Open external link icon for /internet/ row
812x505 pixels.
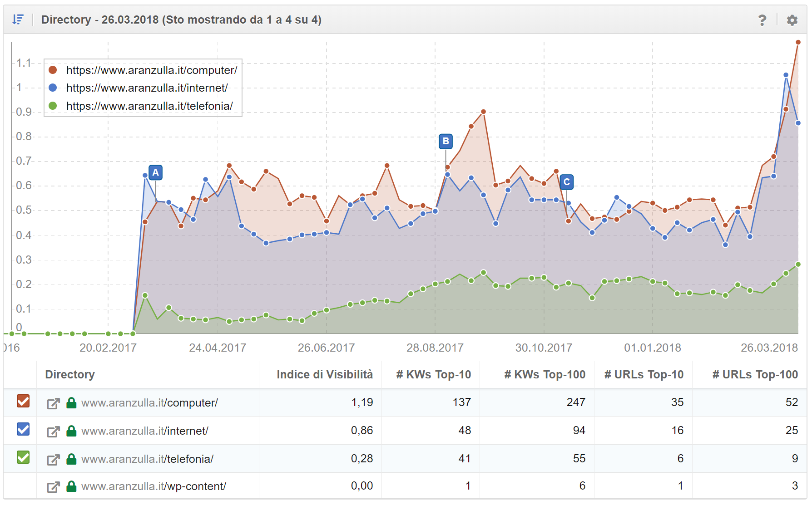pyautogui.click(x=54, y=431)
